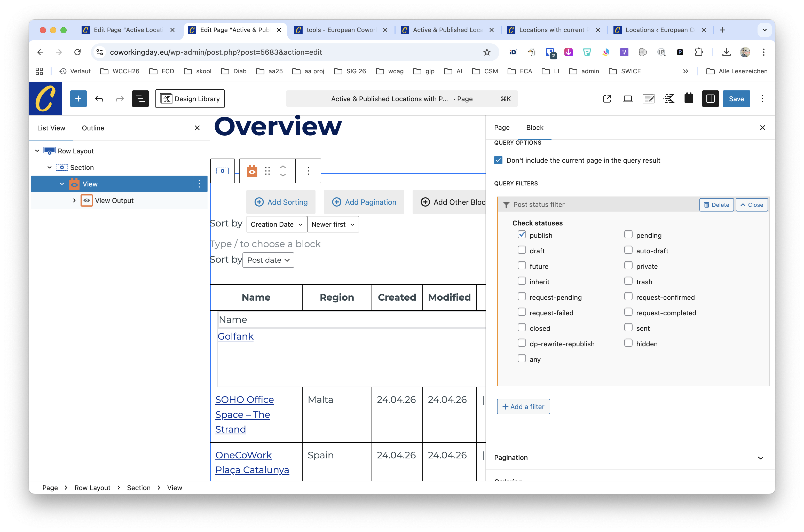This screenshot has height=532, width=804.
Task: Toggle the editor settings sidebar icon
Action: click(711, 99)
